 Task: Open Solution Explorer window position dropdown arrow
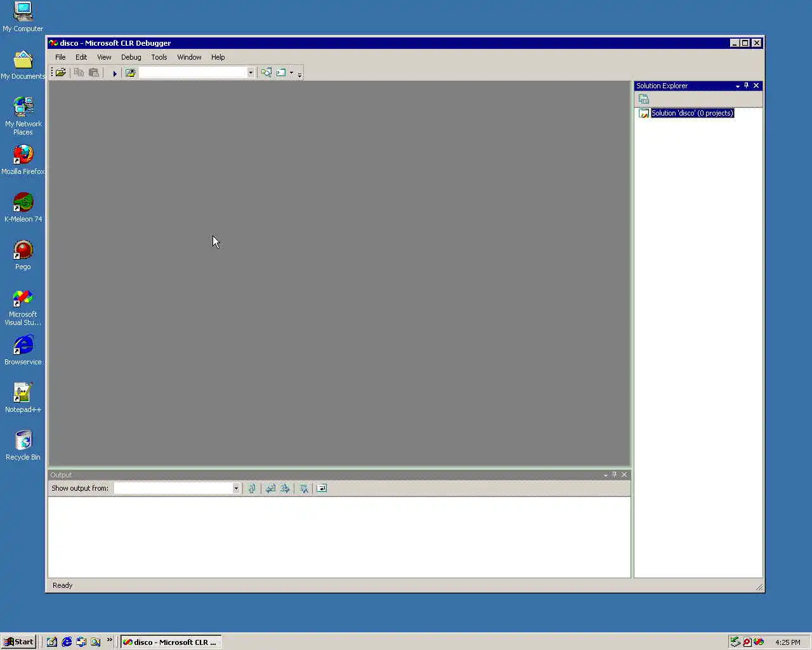[738, 86]
